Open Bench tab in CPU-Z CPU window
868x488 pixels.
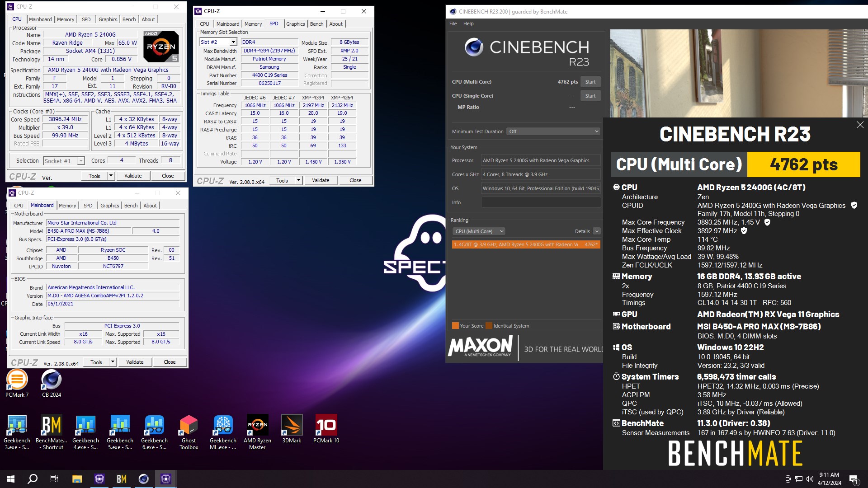pos(129,19)
